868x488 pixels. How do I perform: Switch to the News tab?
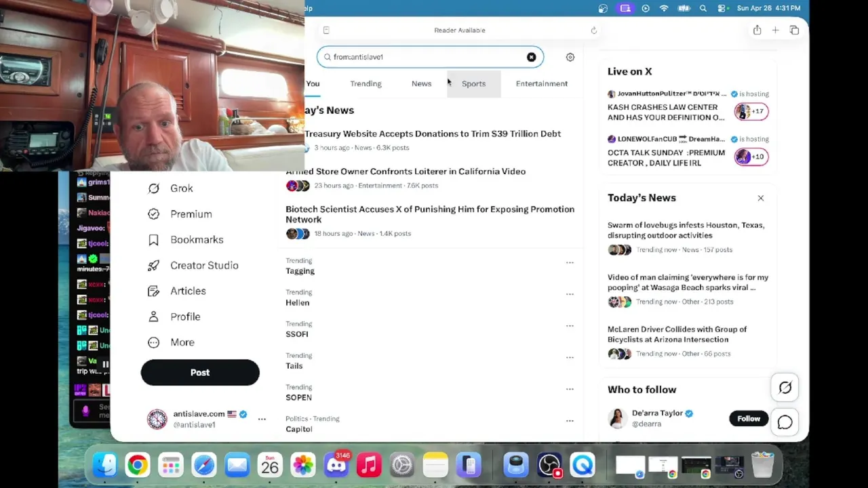[421, 83]
